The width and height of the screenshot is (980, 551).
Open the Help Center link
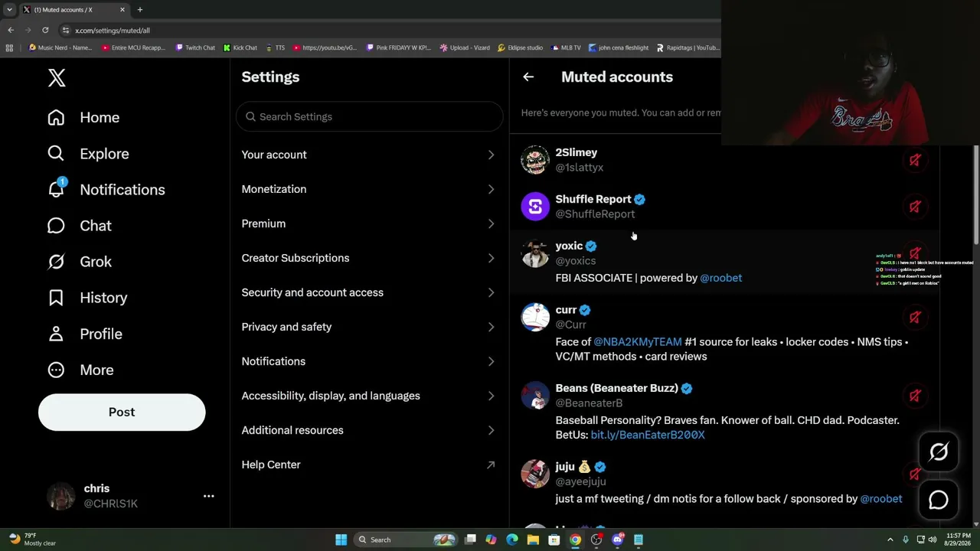coord(271,465)
